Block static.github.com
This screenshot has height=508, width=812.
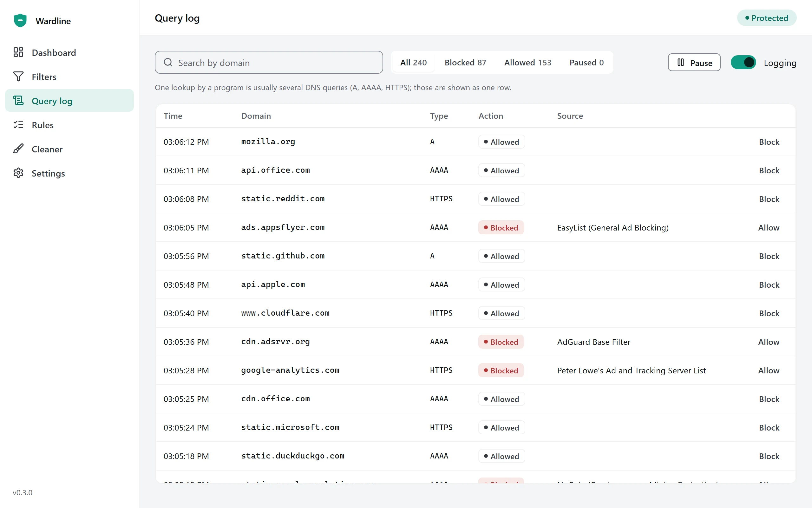(769, 256)
